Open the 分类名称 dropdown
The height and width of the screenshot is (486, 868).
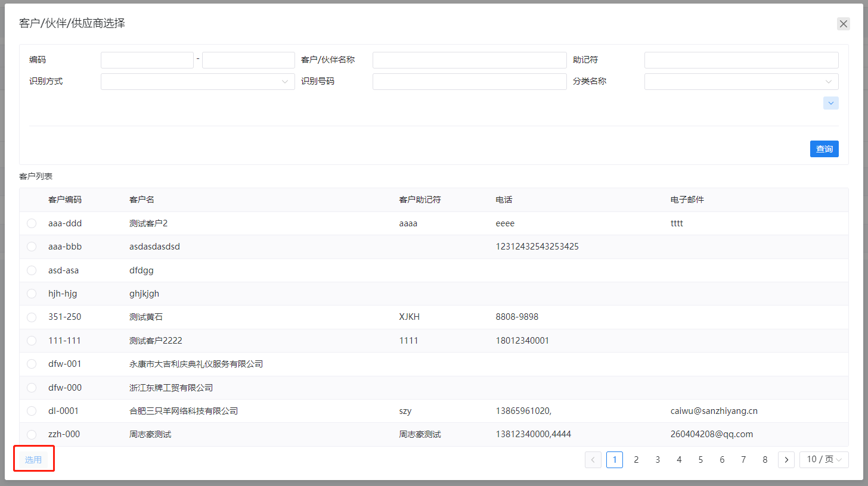click(x=742, y=82)
